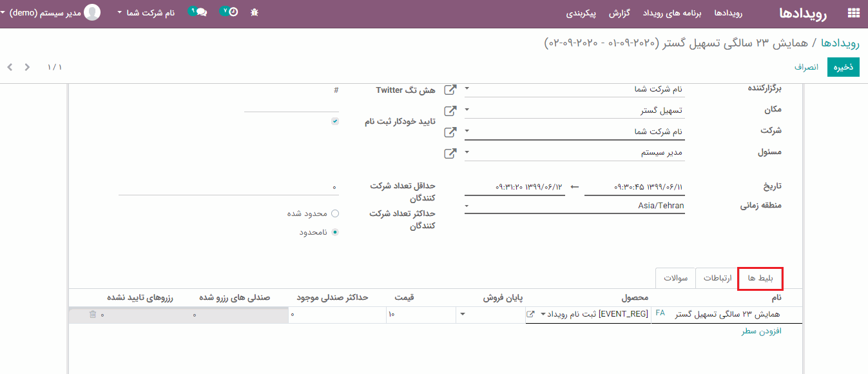The height and width of the screenshot is (374, 868).
Task: Open external link for the responsible field
Action: coord(451,153)
